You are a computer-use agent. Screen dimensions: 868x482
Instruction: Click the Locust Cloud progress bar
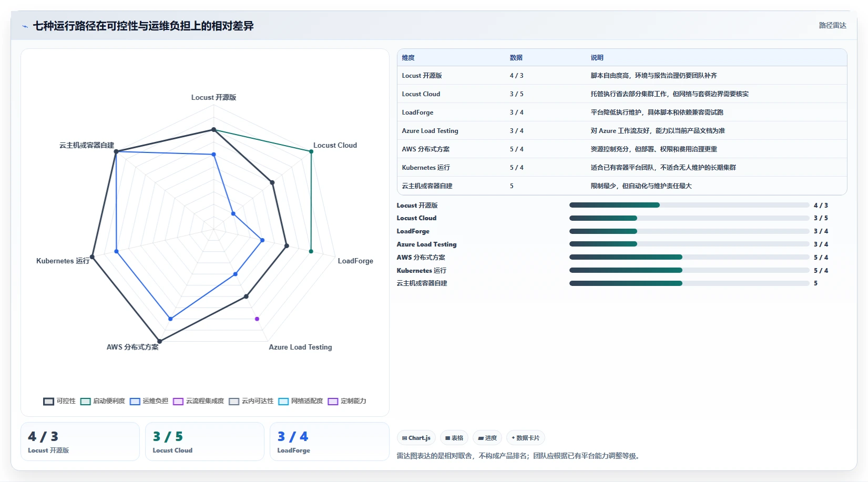pos(689,218)
